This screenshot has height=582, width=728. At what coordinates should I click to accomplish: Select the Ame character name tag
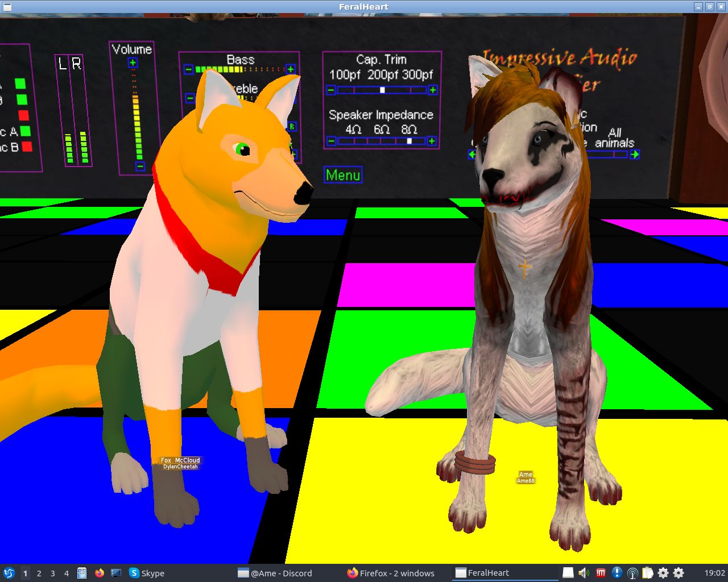pyautogui.click(x=526, y=475)
